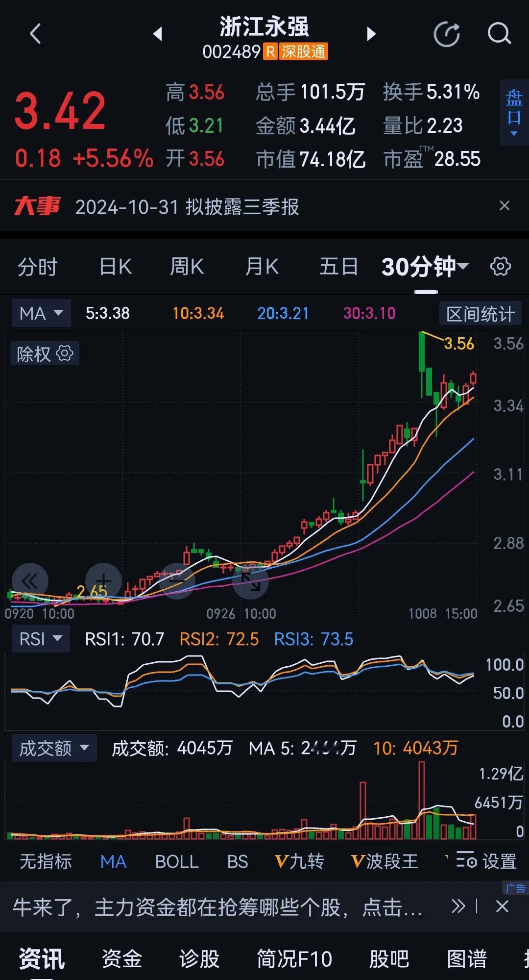529x980 pixels.
Task: Tap the 3.56 high label on chart
Action: 459,344
